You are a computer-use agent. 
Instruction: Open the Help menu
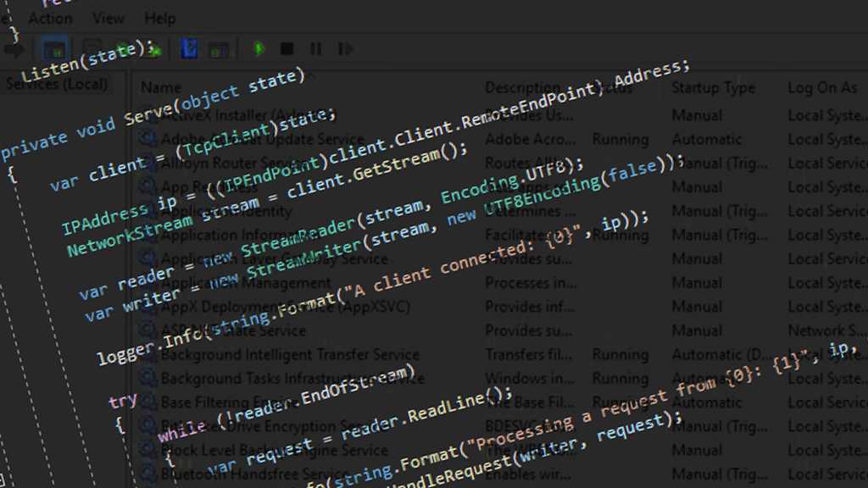point(160,19)
